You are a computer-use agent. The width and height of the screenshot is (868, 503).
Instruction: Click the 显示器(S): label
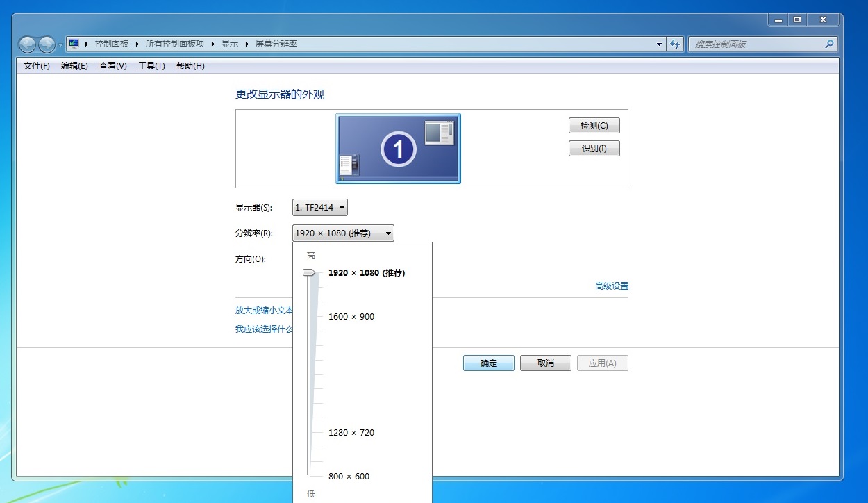254,208
